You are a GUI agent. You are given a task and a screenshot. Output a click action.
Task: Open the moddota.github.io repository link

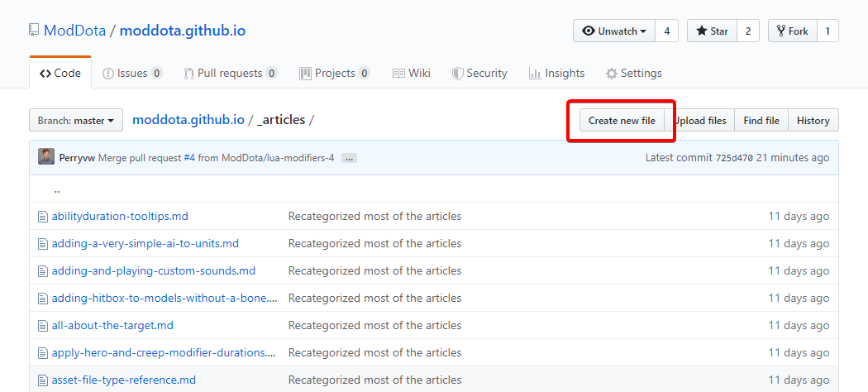click(x=183, y=31)
